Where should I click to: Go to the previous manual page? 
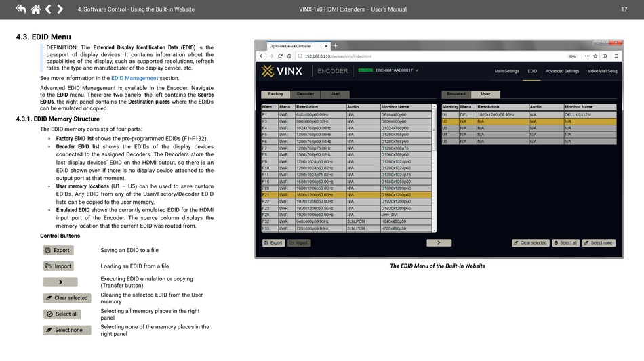pos(48,9)
